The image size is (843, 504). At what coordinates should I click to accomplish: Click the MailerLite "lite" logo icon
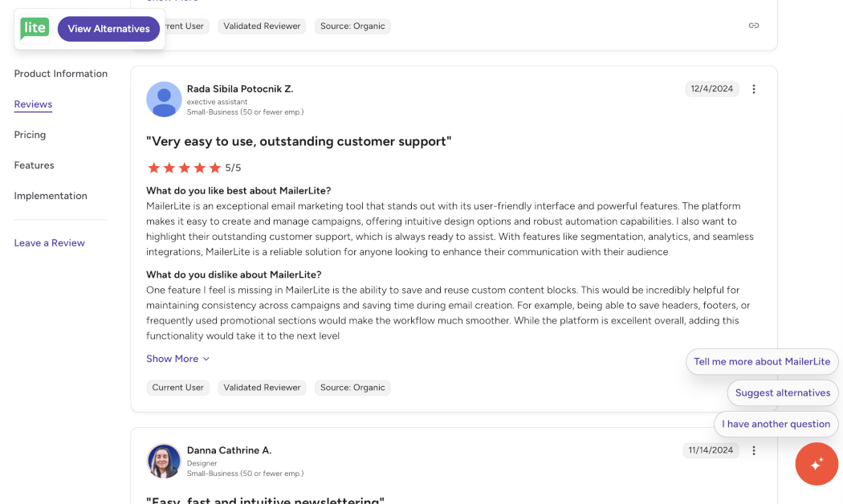click(x=34, y=28)
